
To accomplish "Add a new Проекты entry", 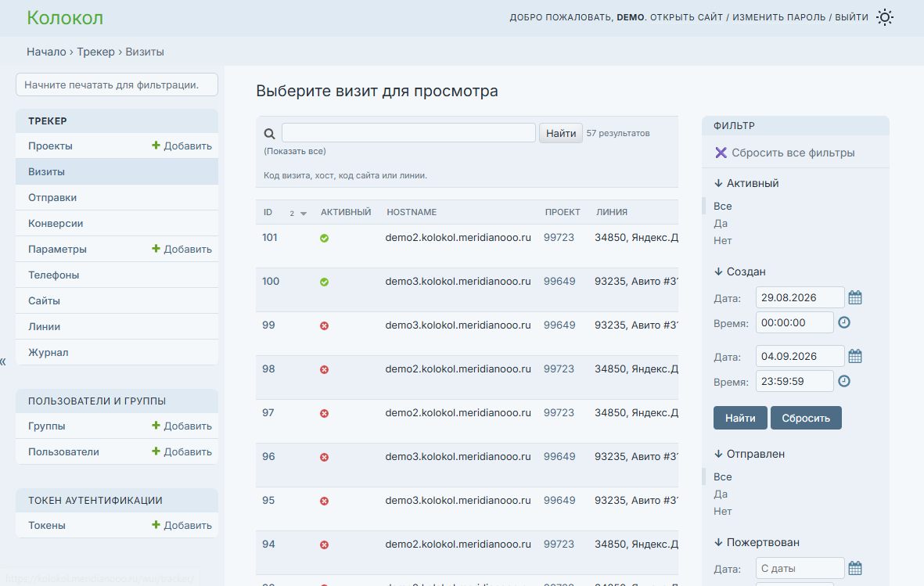I will [182, 146].
